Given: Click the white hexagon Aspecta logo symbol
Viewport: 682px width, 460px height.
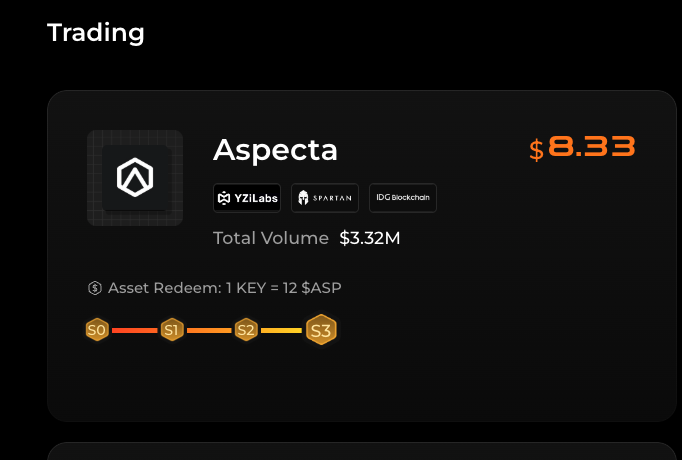Looking at the screenshot, I should (x=135, y=177).
